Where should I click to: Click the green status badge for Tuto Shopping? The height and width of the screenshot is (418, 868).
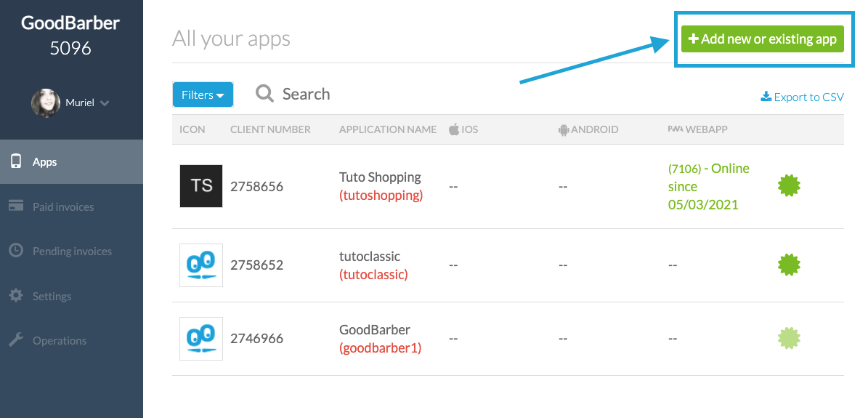pyautogui.click(x=789, y=186)
